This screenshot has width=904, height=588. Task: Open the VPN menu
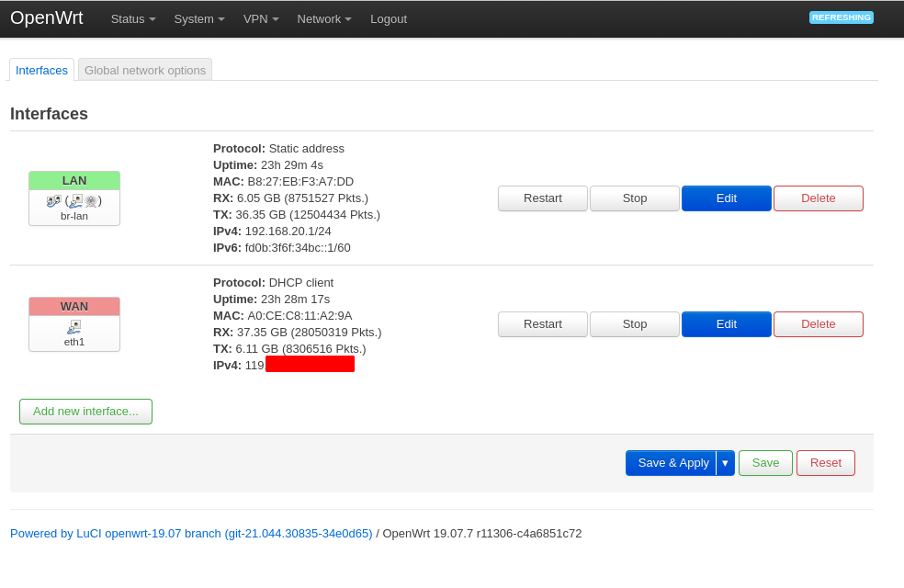261,19
